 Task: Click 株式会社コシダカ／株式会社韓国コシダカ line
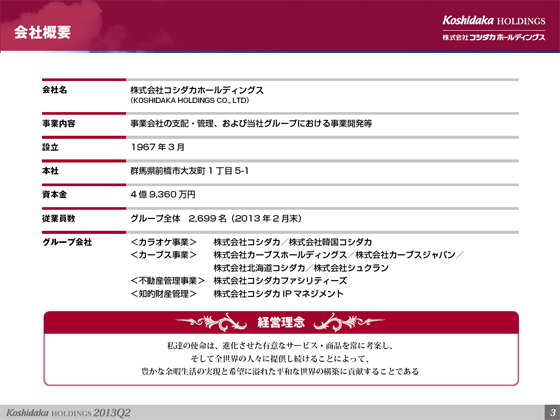[x=293, y=242]
